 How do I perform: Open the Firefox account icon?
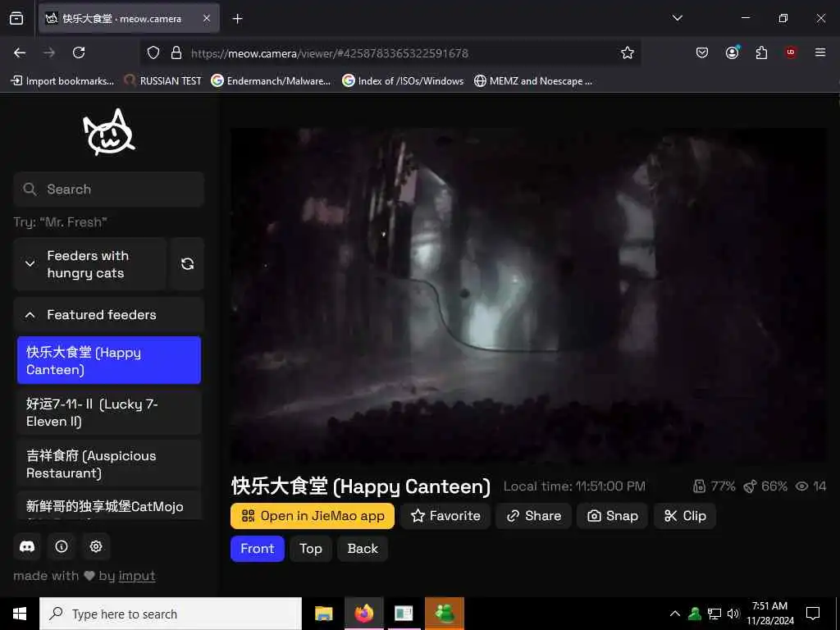click(732, 52)
